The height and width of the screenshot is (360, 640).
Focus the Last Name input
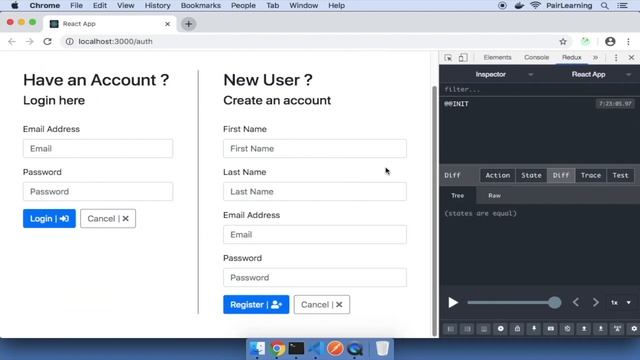pos(315,191)
